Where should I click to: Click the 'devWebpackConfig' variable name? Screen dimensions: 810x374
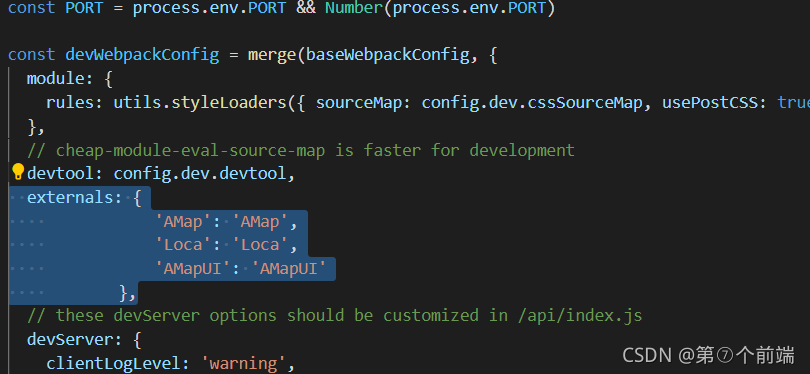point(143,55)
